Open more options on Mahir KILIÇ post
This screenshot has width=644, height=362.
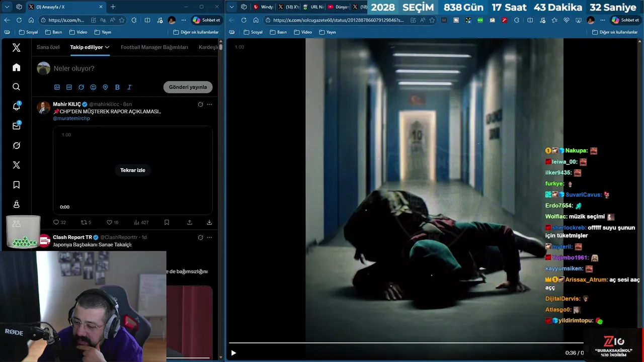[209, 104]
